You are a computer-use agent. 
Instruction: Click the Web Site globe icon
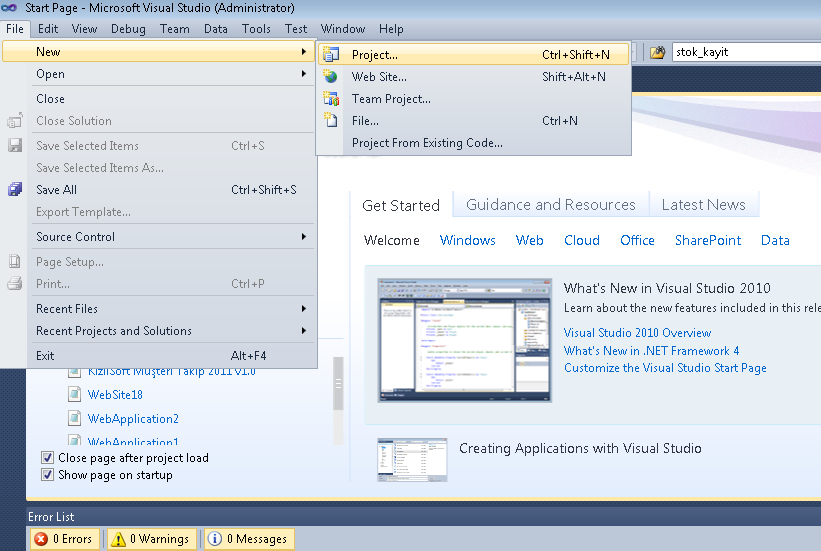[x=330, y=76]
